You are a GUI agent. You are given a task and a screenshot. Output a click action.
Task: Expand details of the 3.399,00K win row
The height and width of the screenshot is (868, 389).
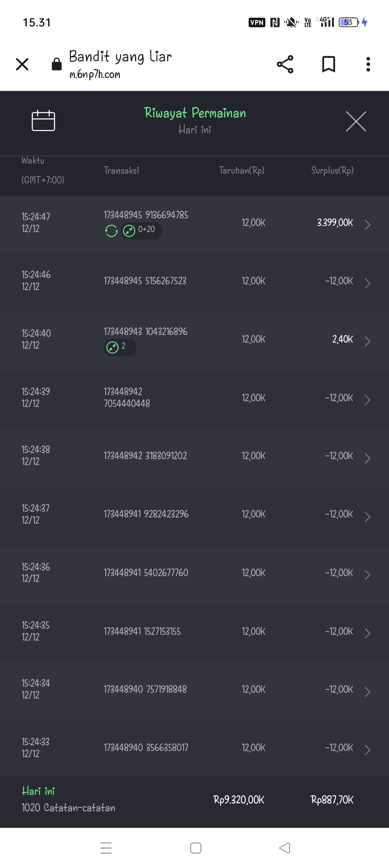(x=367, y=225)
